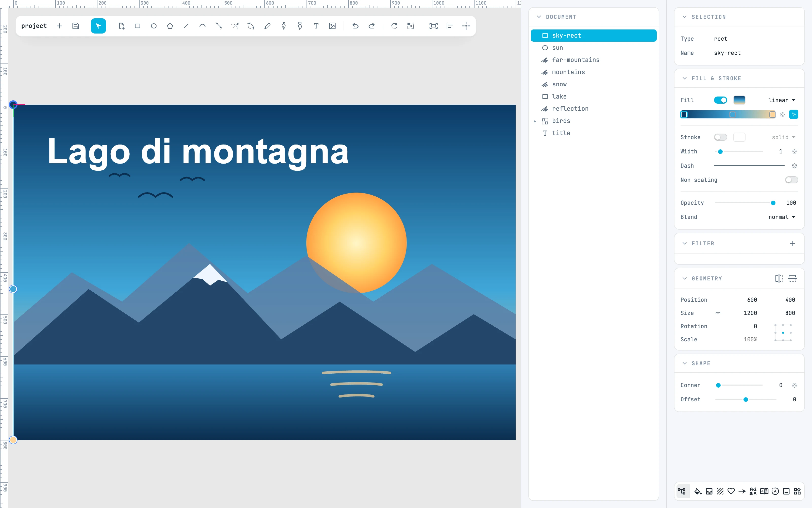812x508 pixels.
Task: Save the project with disk icon
Action: pos(76,26)
